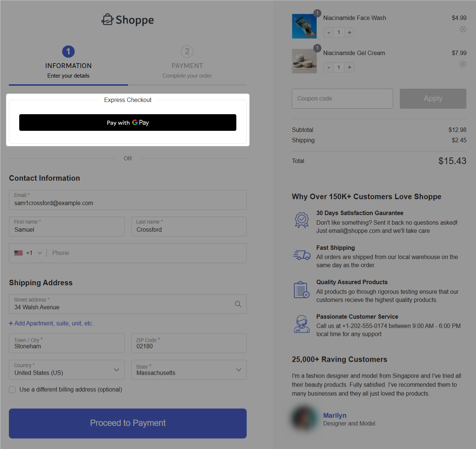Click the street address search icon
The height and width of the screenshot is (449, 476).
[238, 304]
